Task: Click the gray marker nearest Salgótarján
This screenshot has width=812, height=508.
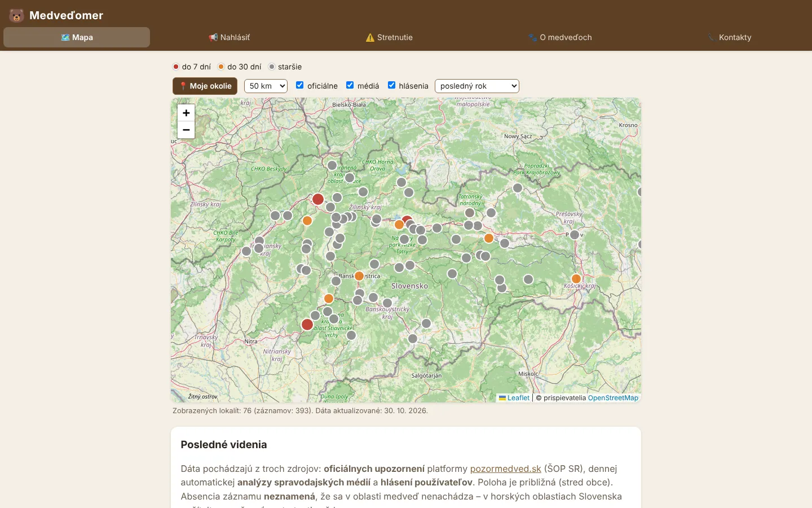Action: point(413,339)
